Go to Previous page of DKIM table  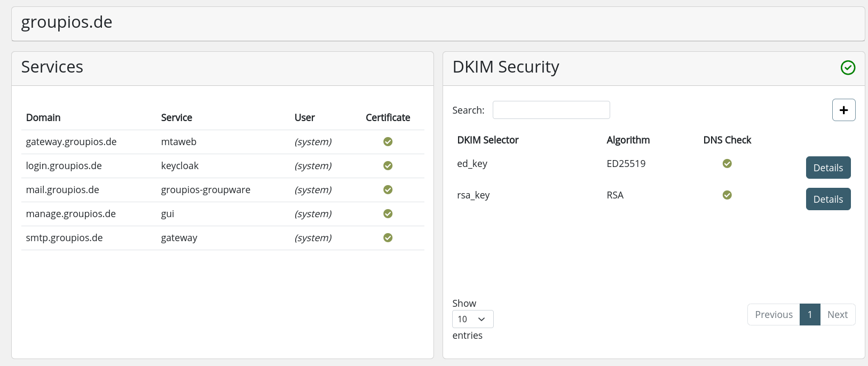774,314
